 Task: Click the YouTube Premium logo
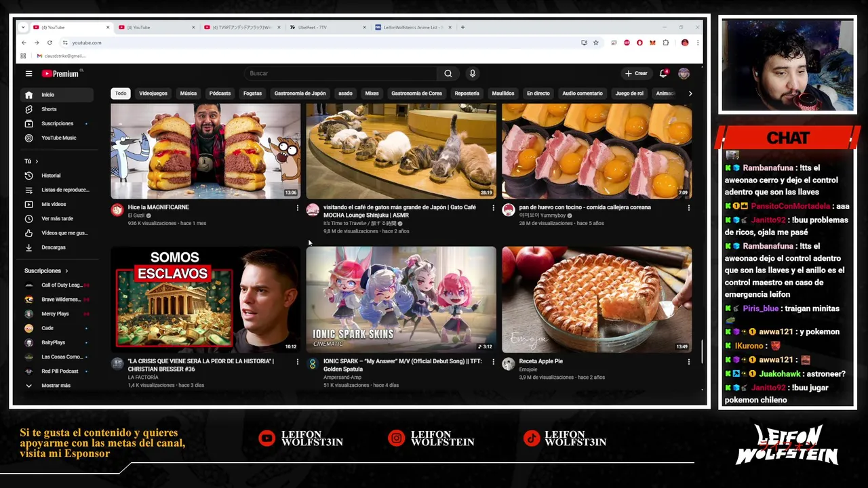point(60,73)
